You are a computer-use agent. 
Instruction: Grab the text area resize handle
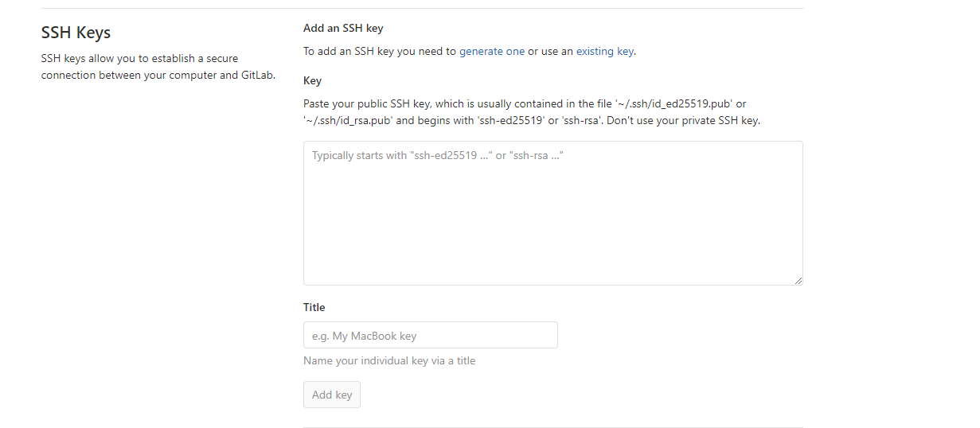pos(798,280)
